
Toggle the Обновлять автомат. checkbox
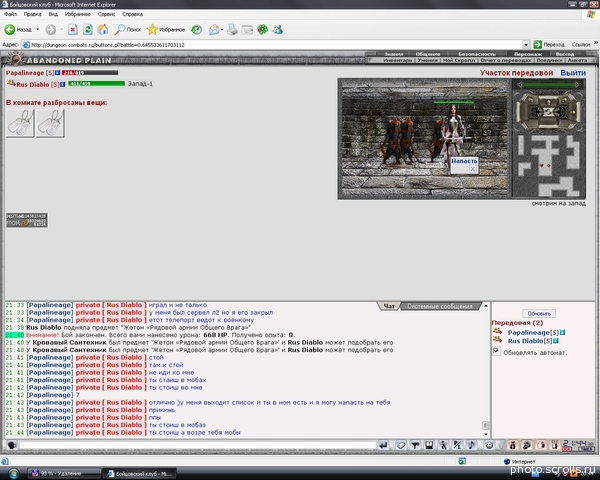[496, 351]
